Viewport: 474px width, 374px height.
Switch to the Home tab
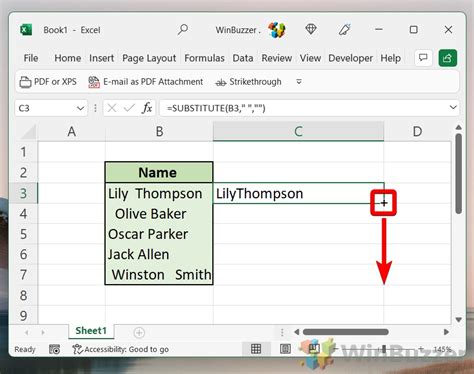click(68, 58)
